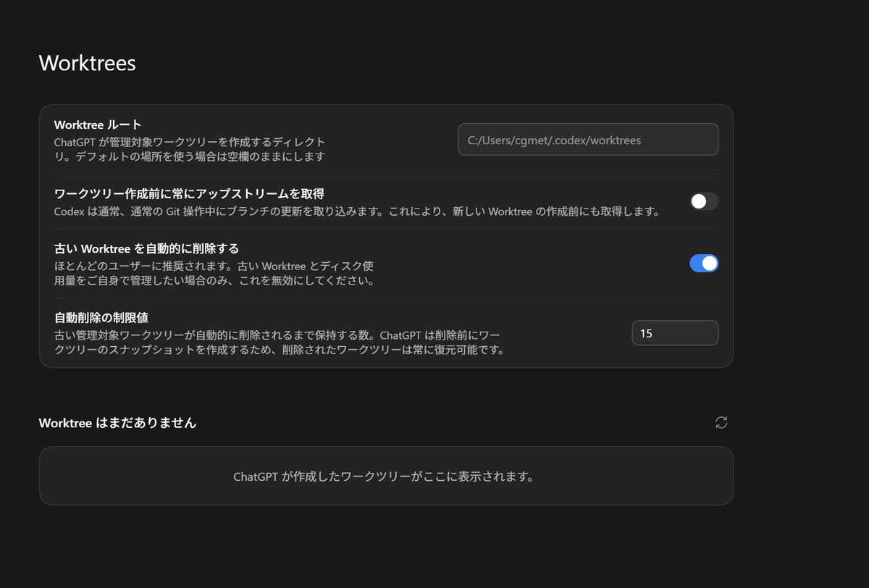Viewport: 869px width, 588px height.
Task: Select the auto-delete limit field showing 15
Action: click(x=675, y=333)
